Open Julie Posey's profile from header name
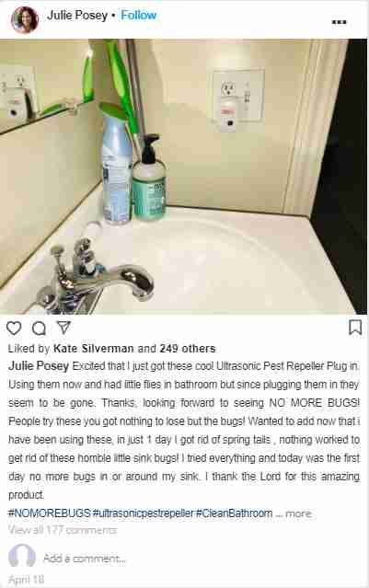 coord(77,16)
